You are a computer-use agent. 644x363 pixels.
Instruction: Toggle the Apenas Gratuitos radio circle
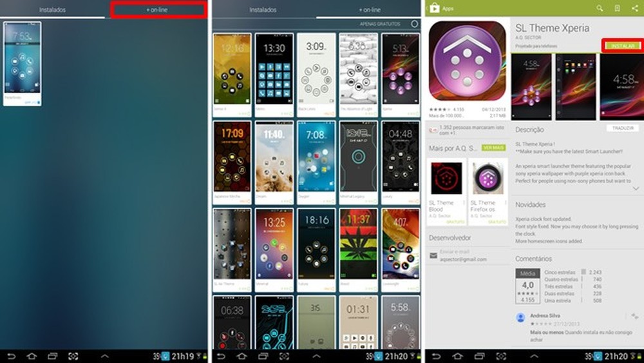tap(415, 24)
